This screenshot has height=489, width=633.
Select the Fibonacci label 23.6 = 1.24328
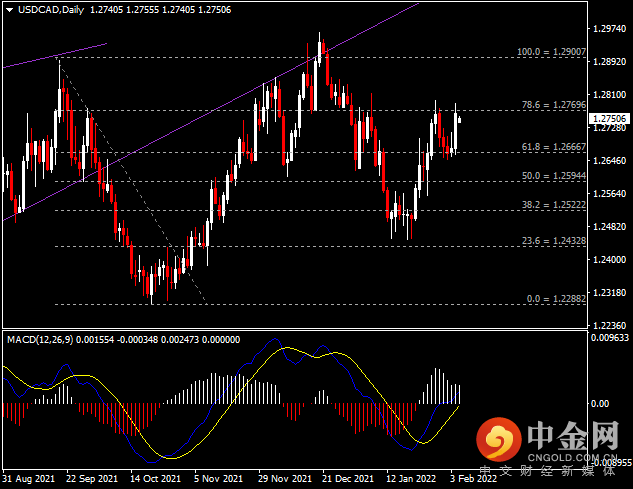coord(554,241)
